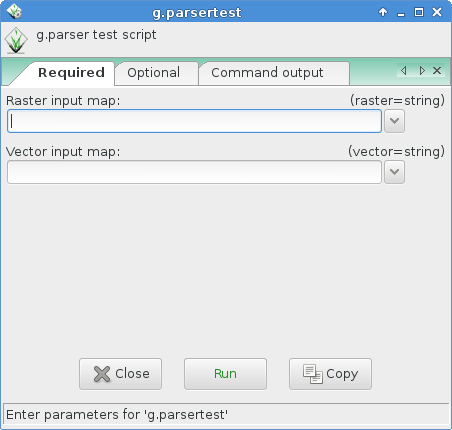This screenshot has height=430, width=452.
Task: Click the '(raster=string)' hint text
Action: 397,101
